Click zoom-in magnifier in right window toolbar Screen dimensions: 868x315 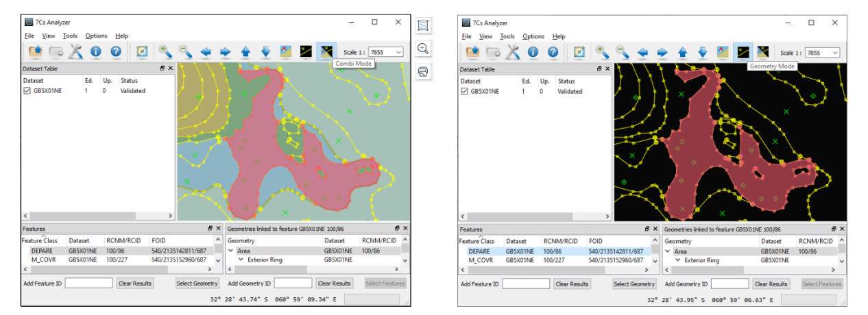point(602,52)
